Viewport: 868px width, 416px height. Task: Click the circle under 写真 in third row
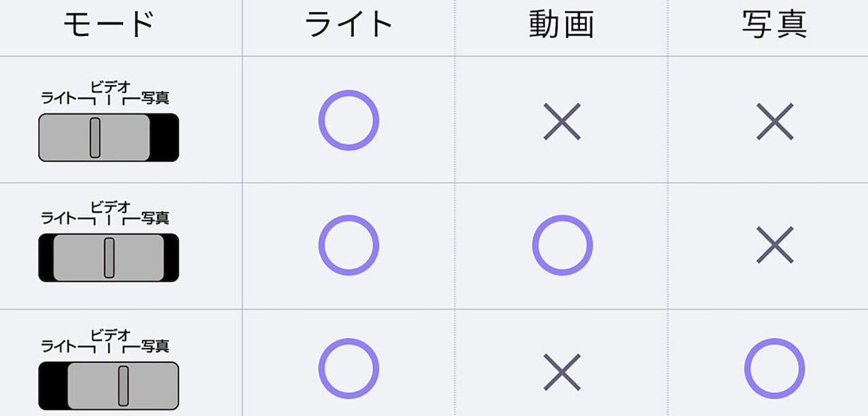(x=774, y=368)
